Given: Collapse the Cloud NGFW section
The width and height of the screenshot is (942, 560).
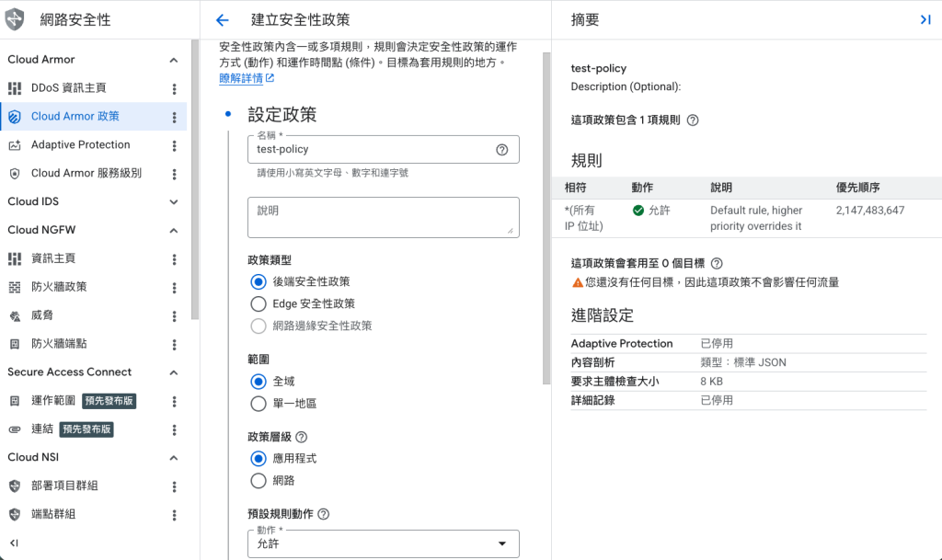Looking at the screenshot, I should [173, 230].
